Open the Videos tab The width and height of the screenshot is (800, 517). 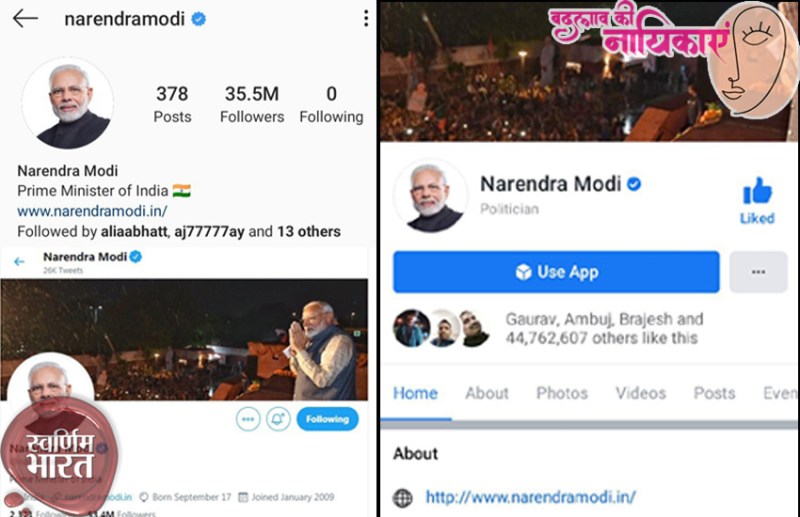click(x=641, y=393)
